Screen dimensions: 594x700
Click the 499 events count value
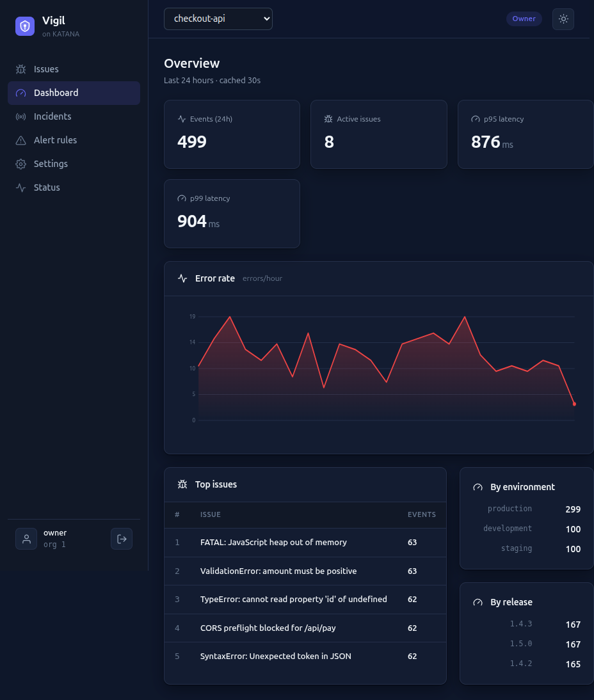(x=192, y=141)
